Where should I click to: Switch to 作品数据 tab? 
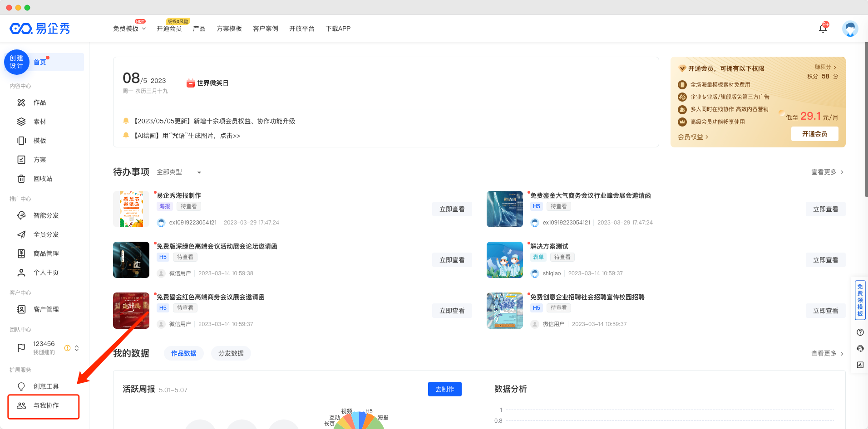(x=184, y=353)
